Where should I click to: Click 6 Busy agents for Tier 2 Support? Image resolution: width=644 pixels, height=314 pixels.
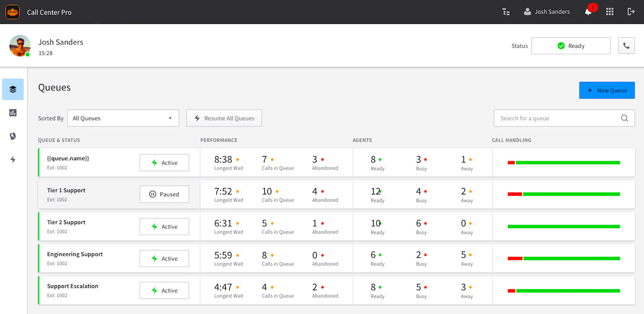pos(419,223)
